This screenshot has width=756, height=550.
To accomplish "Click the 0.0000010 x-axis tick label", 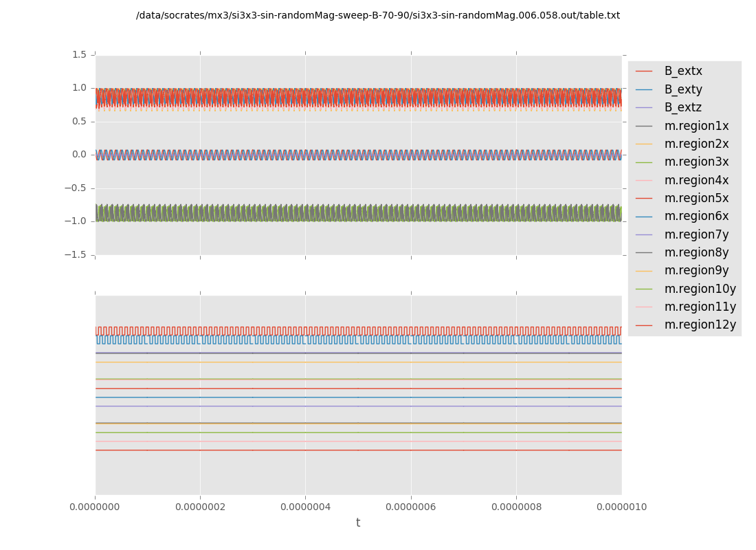I will tap(621, 507).
